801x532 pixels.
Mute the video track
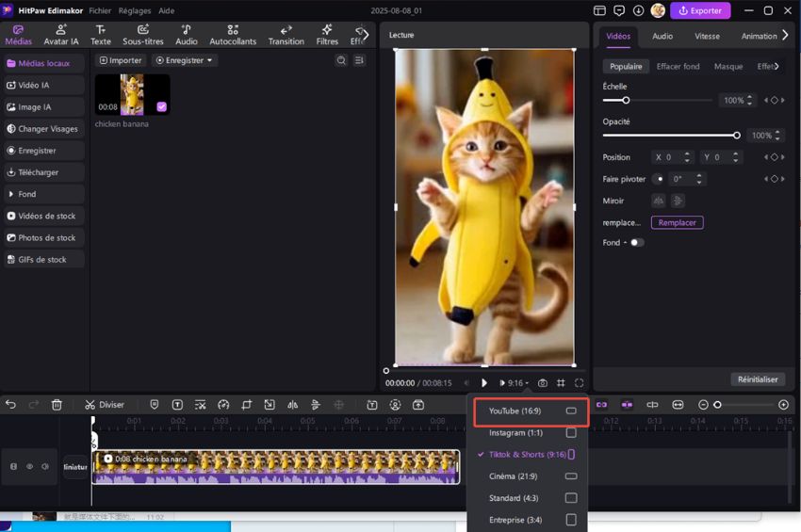(x=45, y=467)
